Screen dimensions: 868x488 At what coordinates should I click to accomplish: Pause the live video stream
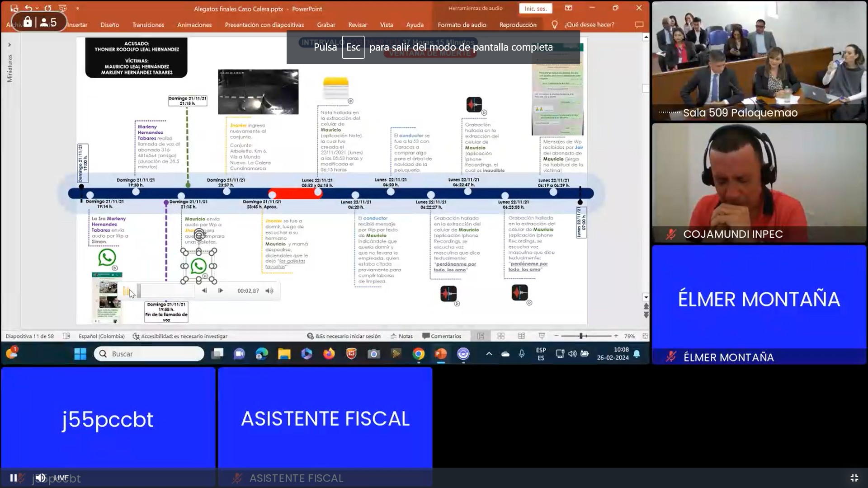[x=14, y=478]
